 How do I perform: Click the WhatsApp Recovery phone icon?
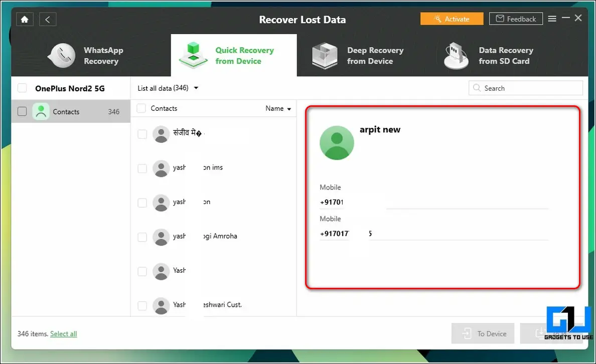(x=62, y=56)
